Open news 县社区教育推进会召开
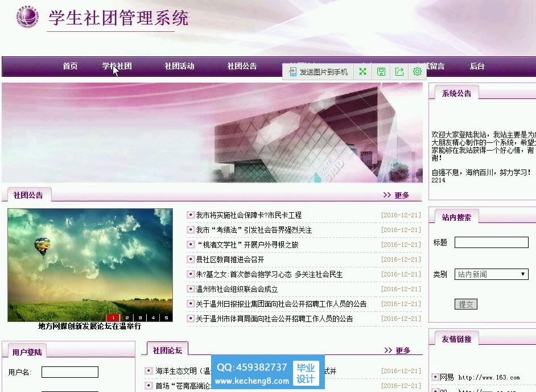536x392 pixels. click(x=230, y=259)
